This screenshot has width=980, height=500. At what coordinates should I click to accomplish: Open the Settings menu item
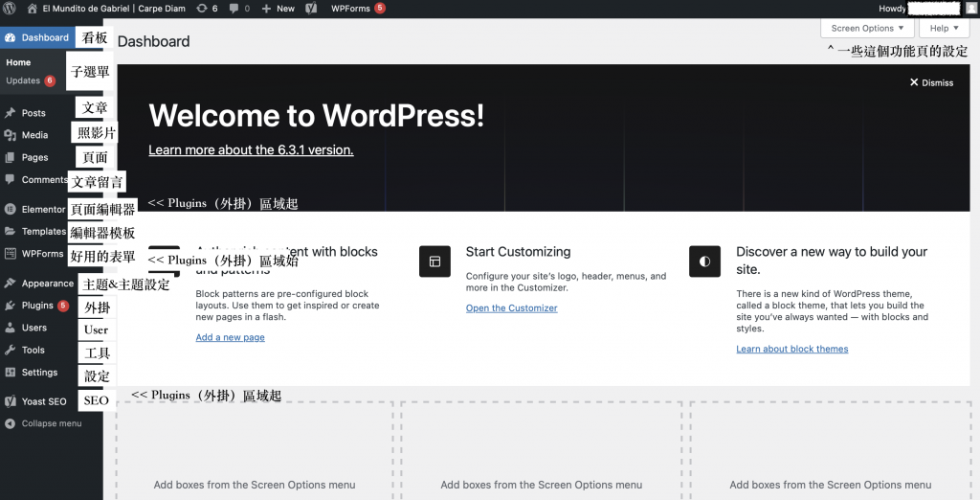[39, 372]
